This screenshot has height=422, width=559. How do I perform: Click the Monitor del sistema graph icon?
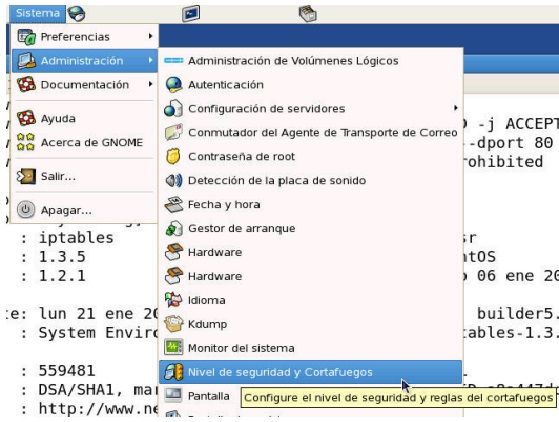pos(174,348)
